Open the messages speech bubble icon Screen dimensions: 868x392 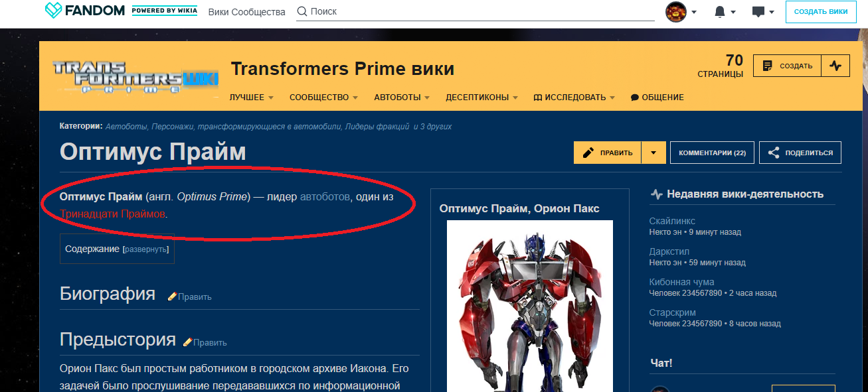(x=758, y=12)
